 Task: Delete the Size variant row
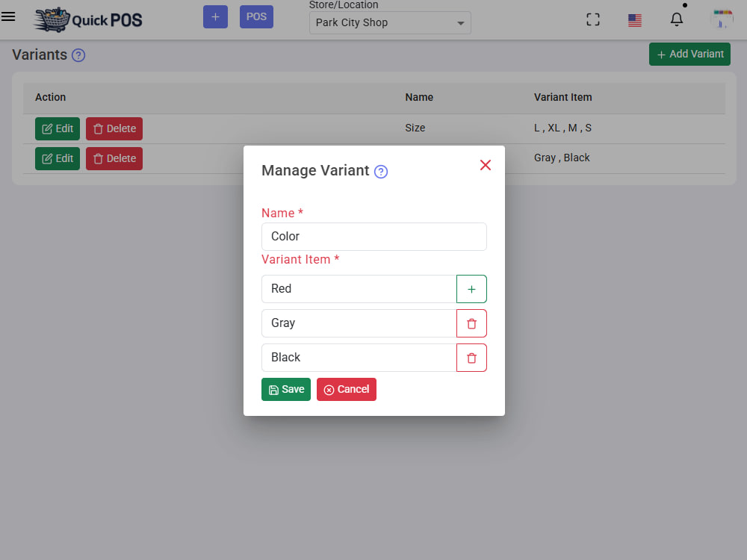[114, 128]
